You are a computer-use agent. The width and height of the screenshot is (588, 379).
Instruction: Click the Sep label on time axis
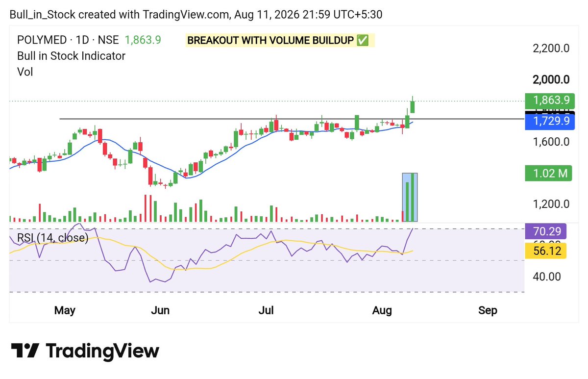coord(488,310)
